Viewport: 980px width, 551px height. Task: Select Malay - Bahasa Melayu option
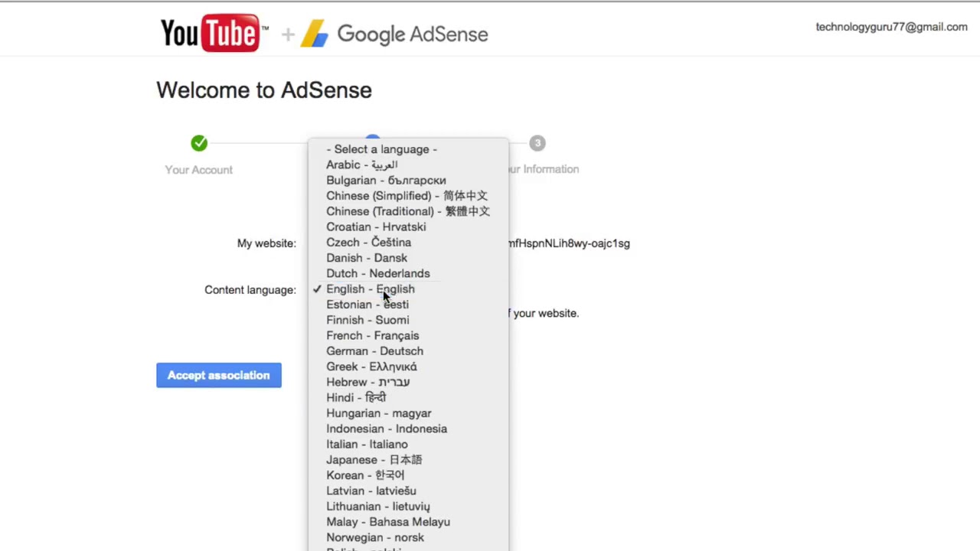click(388, 522)
